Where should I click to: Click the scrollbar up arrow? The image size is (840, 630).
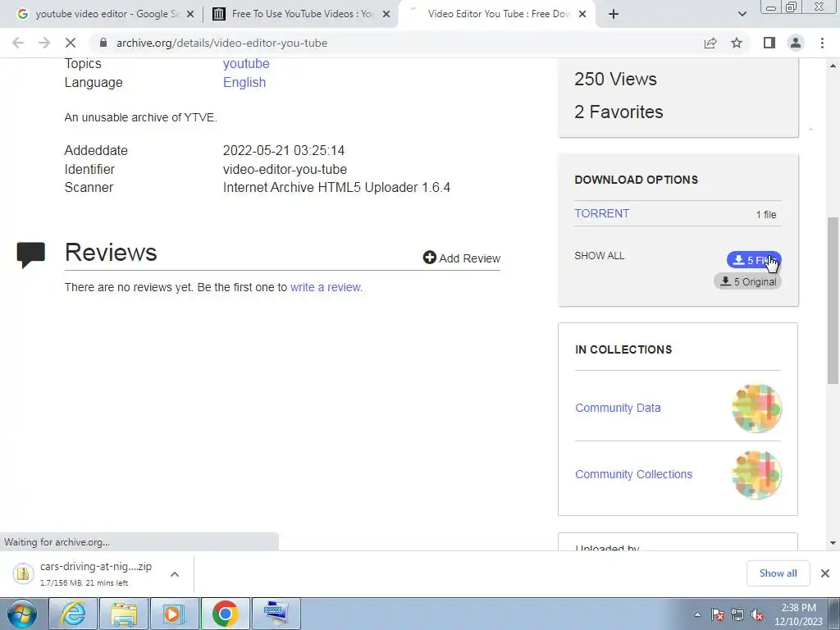[833, 66]
